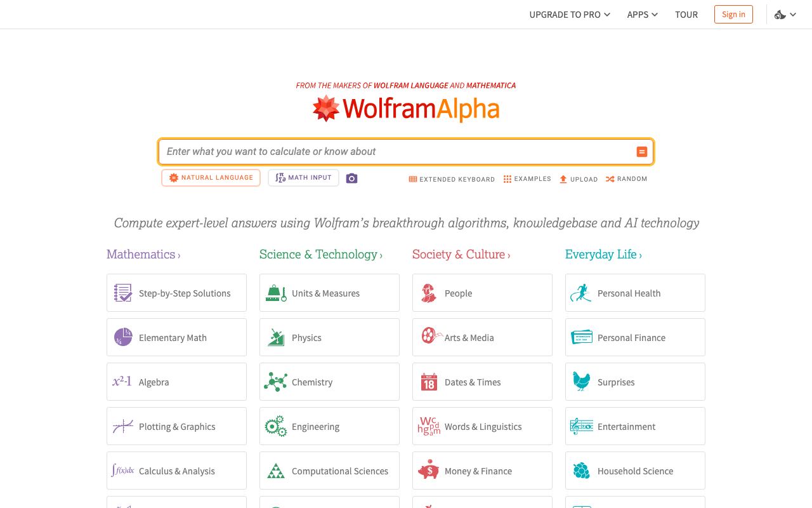Image resolution: width=812 pixels, height=508 pixels.
Task: Open the Engineering label
Action: click(315, 427)
